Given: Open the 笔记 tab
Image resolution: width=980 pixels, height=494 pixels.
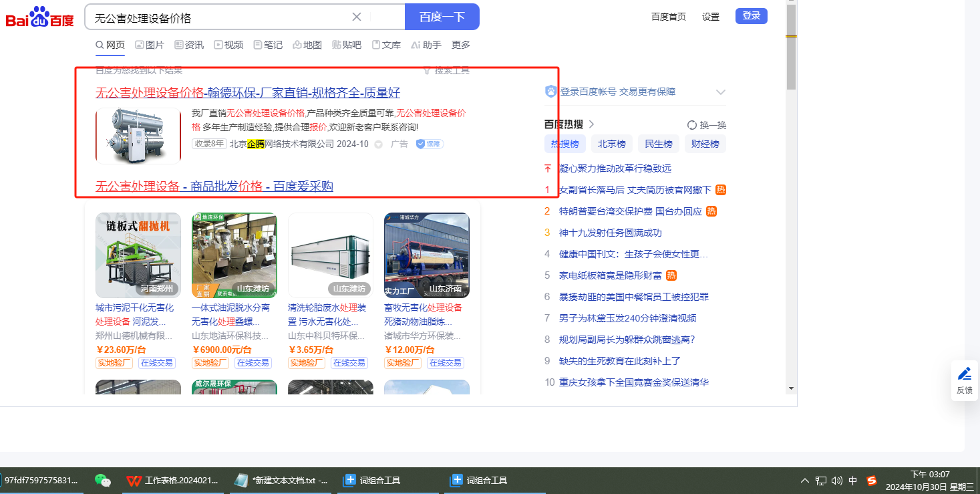Looking at the screenshot, I should (268, 45).
